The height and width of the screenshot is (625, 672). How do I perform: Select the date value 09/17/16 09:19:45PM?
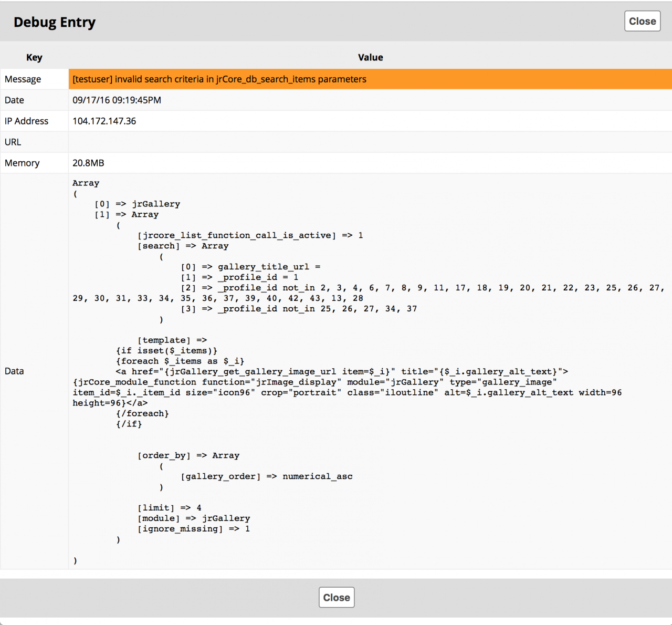(x=117, y=100)
